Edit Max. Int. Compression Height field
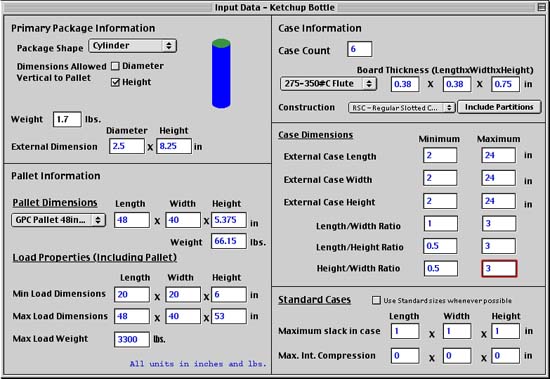 [x=505, y=356]
